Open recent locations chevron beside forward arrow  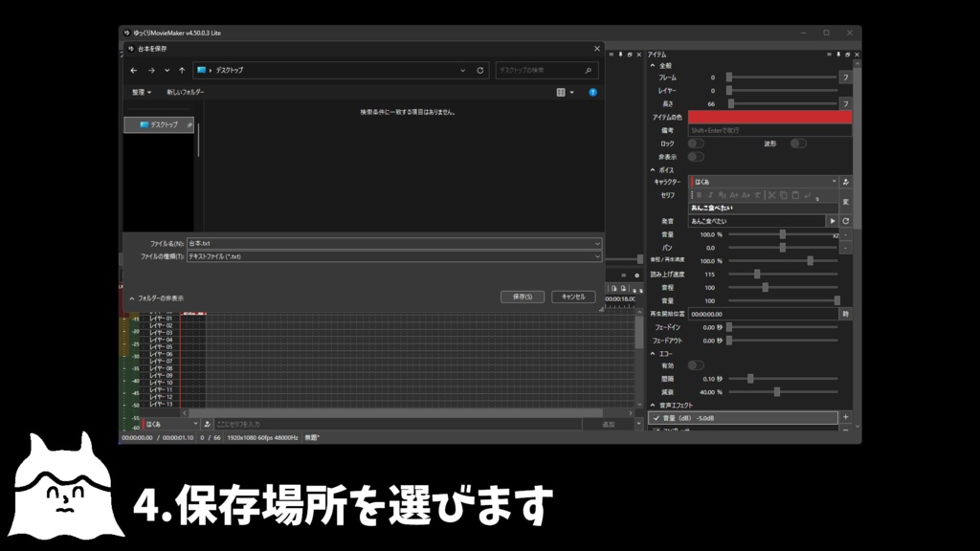[167, 71]
